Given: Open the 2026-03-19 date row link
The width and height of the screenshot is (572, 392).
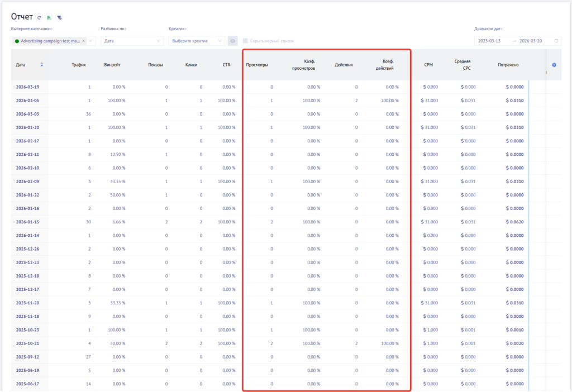Looking at the screenshot, I should tap(28, 87).
